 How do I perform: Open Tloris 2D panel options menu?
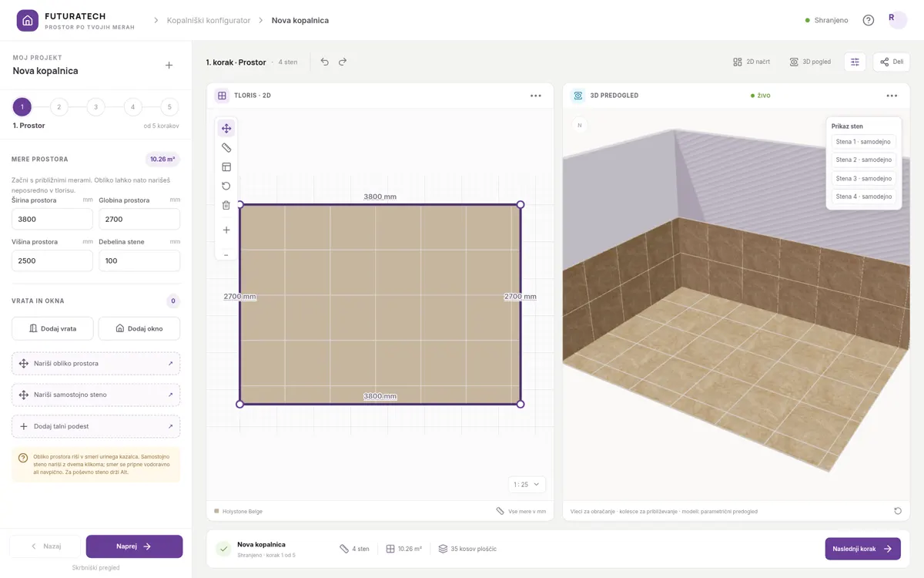click(x=536, y=96)
